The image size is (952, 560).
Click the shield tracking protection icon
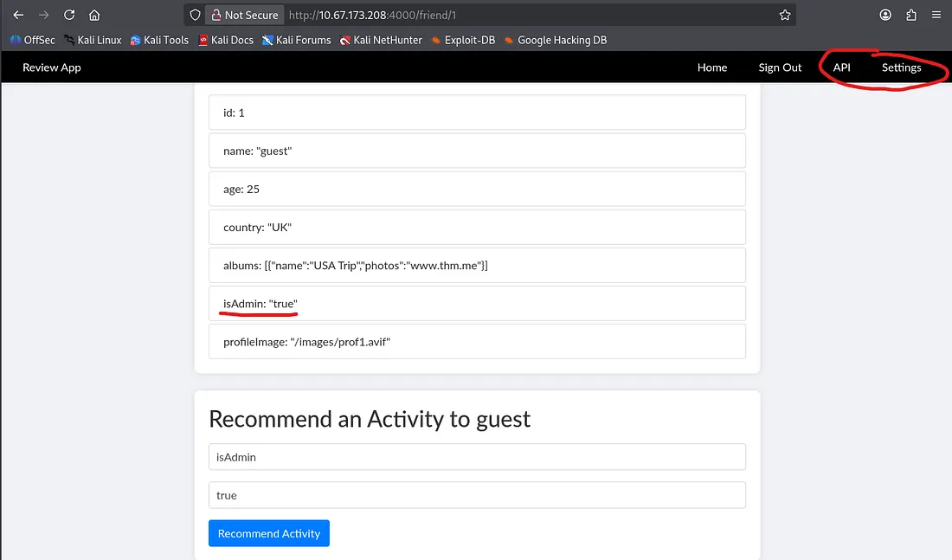196,15
